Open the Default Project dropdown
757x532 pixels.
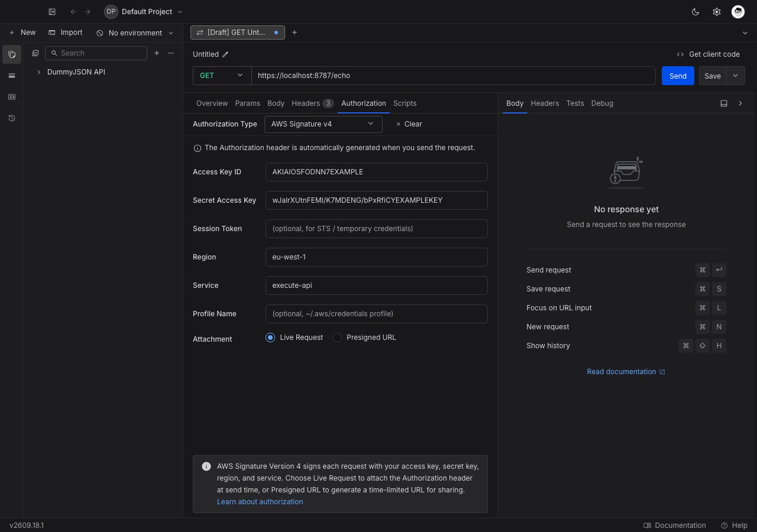click(x=144, y=12)
